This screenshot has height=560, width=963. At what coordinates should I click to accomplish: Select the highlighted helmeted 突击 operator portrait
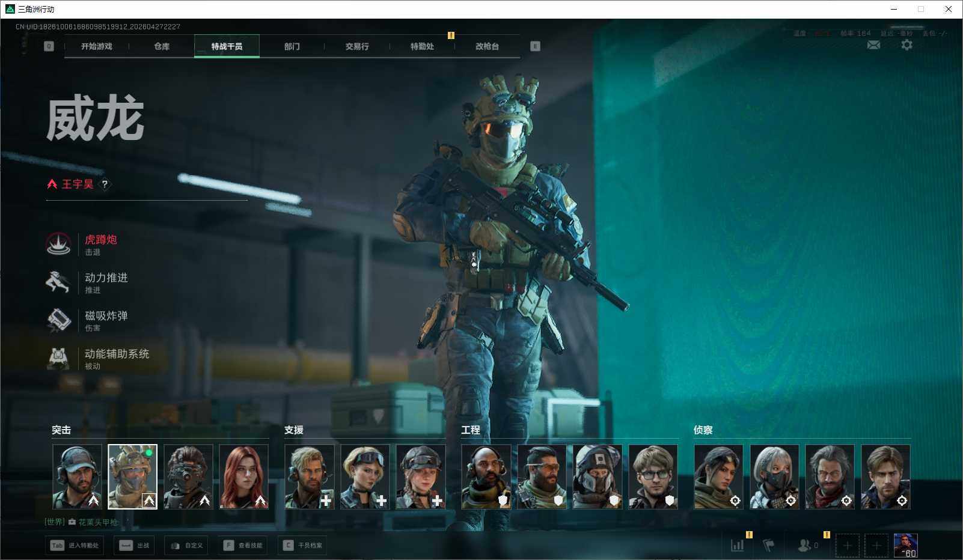click(132, 476)
